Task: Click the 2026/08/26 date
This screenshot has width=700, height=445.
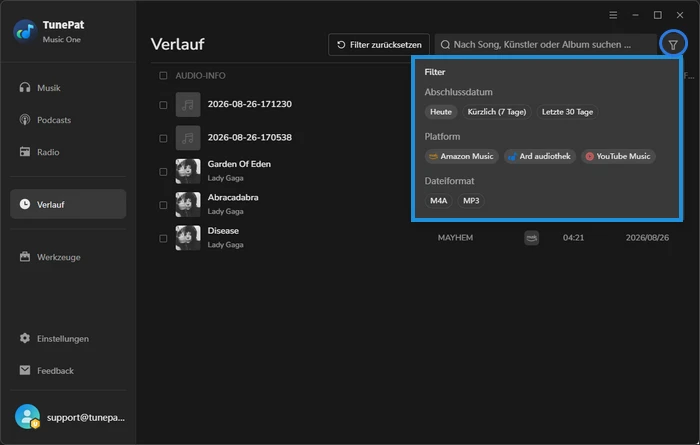Action: [x=647, y=238]
